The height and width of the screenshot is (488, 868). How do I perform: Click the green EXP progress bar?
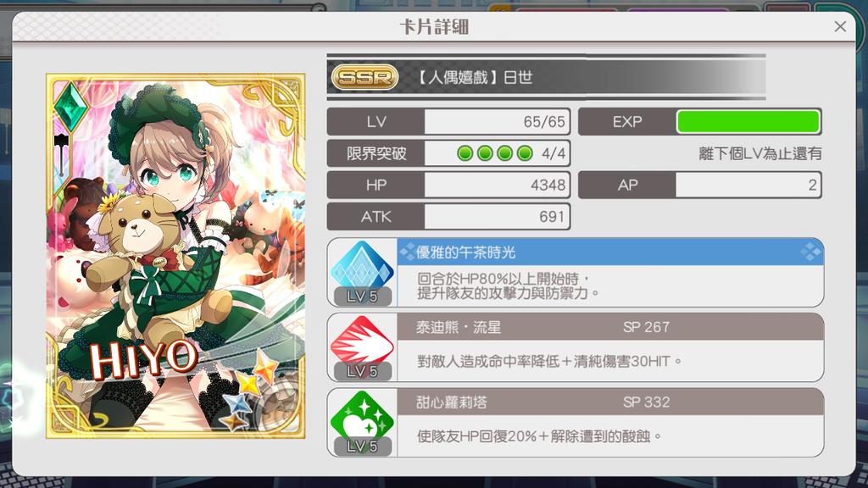[x=748, y=122]
